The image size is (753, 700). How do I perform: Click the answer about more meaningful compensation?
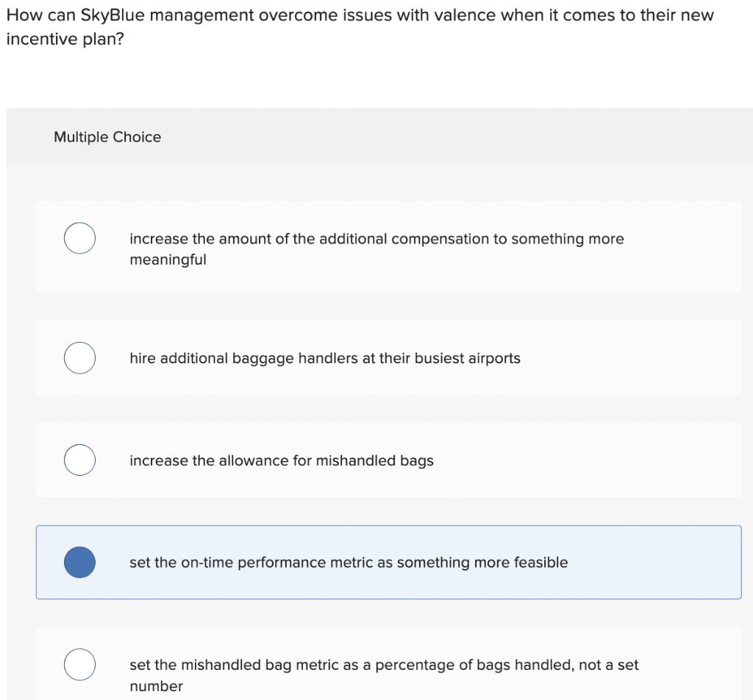(376, 249)
